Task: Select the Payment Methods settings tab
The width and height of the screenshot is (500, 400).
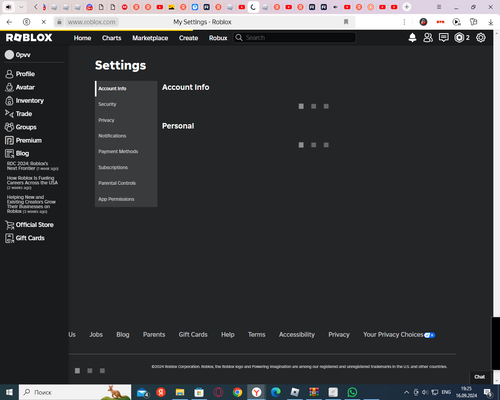Action: point(126,152)
